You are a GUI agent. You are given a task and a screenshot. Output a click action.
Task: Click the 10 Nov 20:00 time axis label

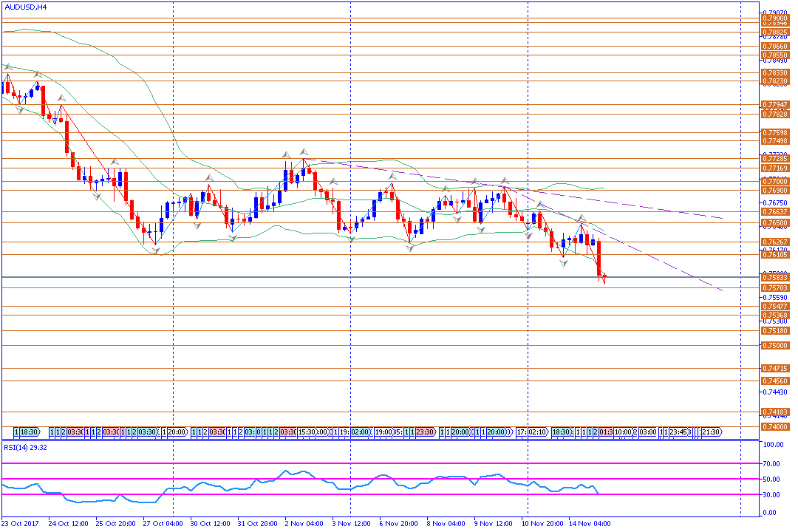[x=542, y=523]
